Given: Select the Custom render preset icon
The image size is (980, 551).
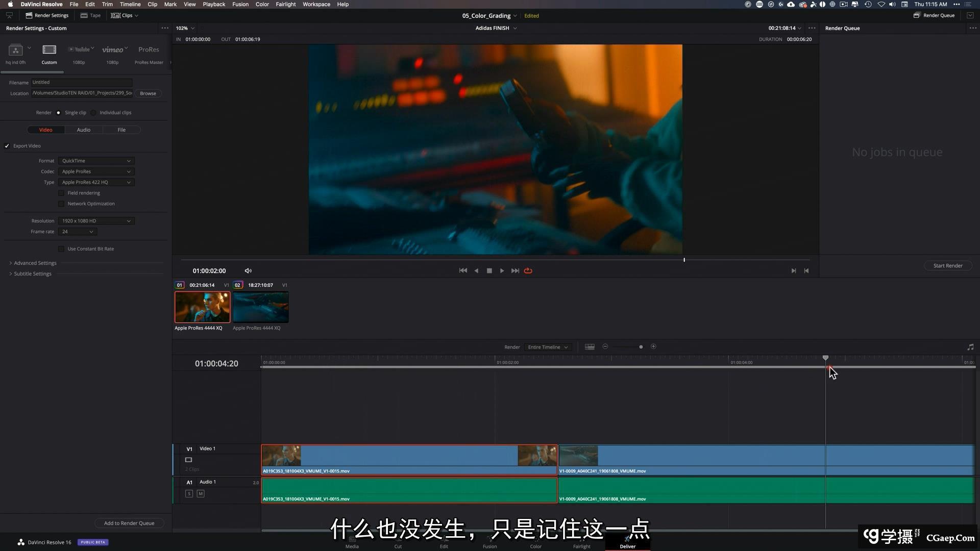Looking at the screenshot, I should 50,50.
